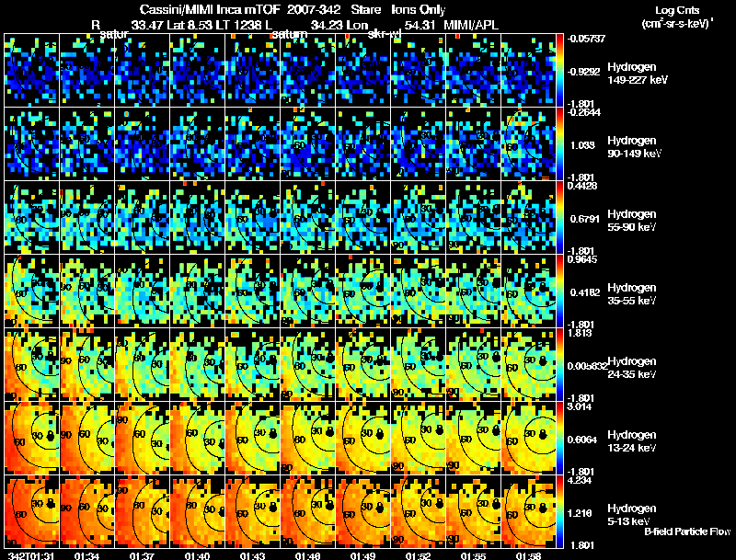Click the 4.234 color scale maximum value
Screen dimensions: 736x560
580,480
